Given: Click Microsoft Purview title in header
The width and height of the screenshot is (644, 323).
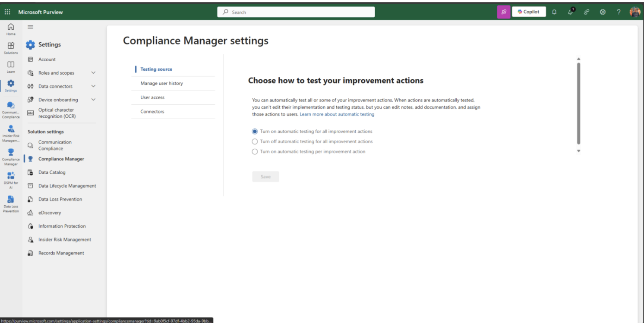Looking at the screenshot, I should pos(41,12).
